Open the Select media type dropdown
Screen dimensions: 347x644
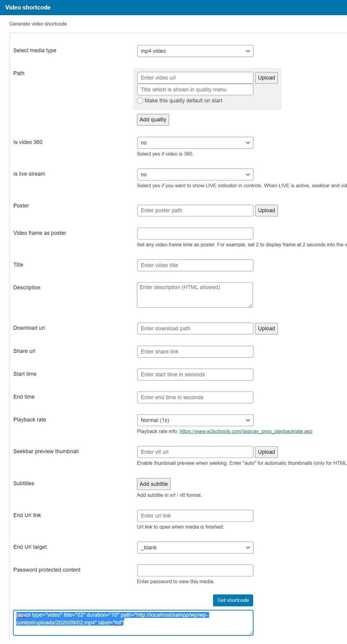coord(195,51)
